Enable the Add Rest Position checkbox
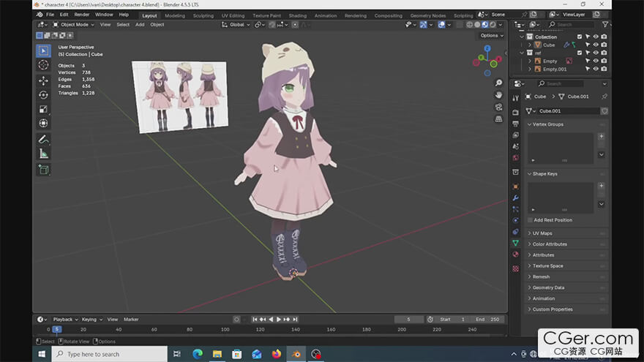 coord(531,220)
